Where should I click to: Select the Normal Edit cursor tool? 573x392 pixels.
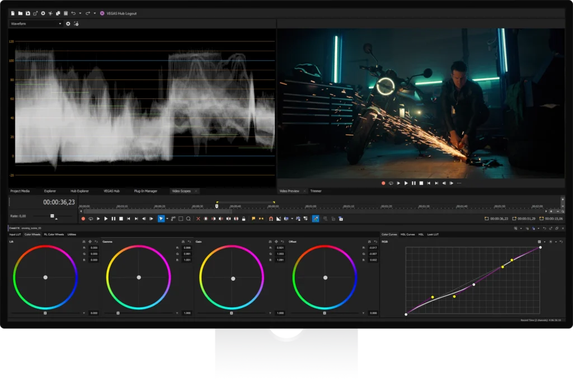(x=161, y=219)
